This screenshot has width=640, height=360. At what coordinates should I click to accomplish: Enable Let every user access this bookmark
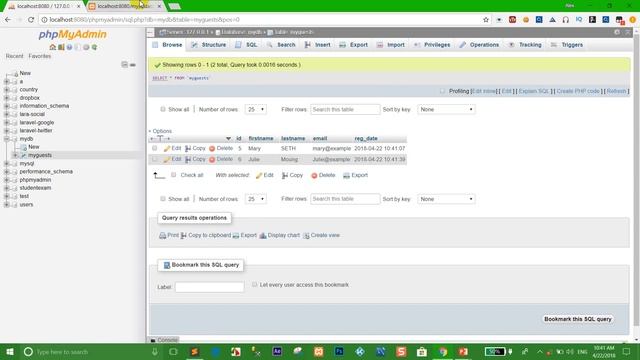pyautogui.click(x=255, y=284)
